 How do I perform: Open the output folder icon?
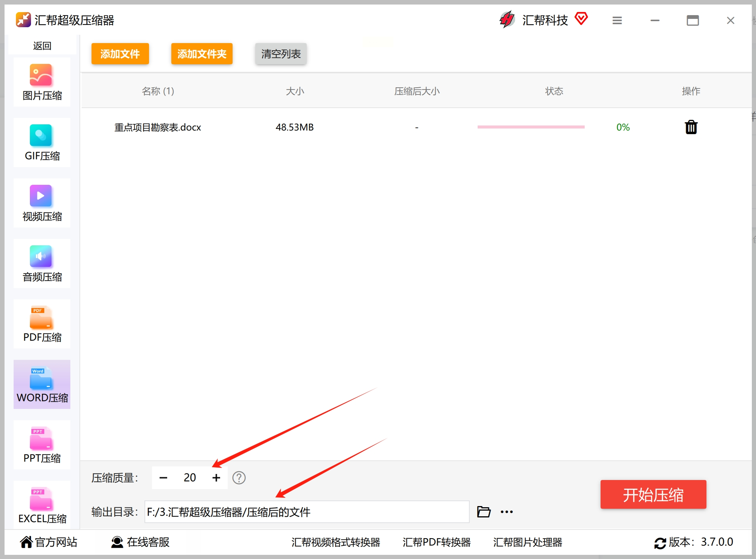click(x=484, y=512)
